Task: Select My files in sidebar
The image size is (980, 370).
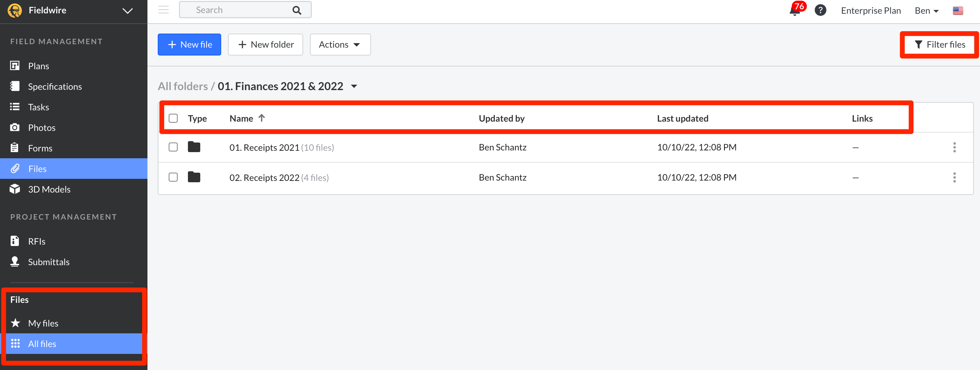Action: (43, 323)
